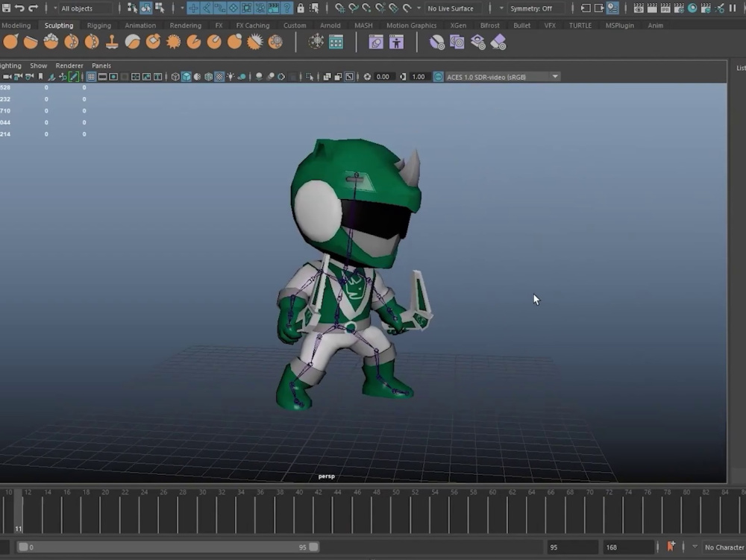Screen dimensions: 746x560
Task: Open the No Character set dropdown arrow
Action: click(695, 547)
